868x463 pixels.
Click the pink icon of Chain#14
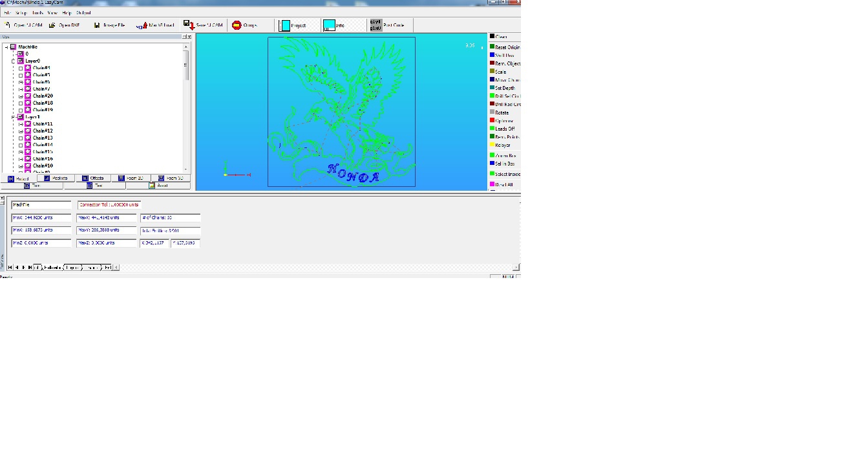28,145
